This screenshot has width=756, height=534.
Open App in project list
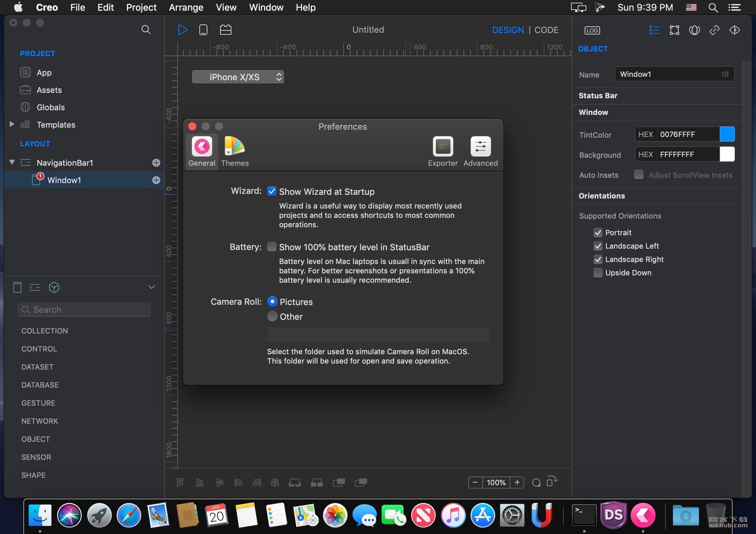point(44,73)
